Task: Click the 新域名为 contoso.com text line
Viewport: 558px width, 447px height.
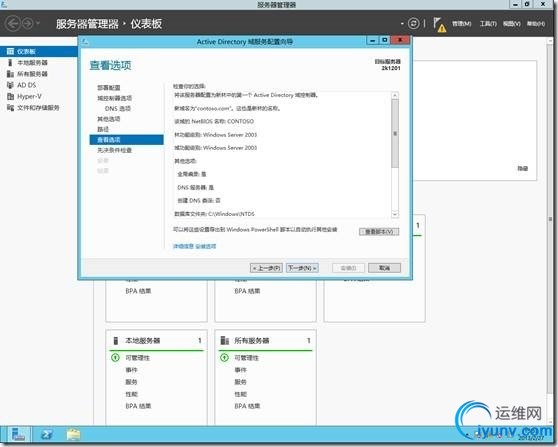Action: [x=227, y=108]
